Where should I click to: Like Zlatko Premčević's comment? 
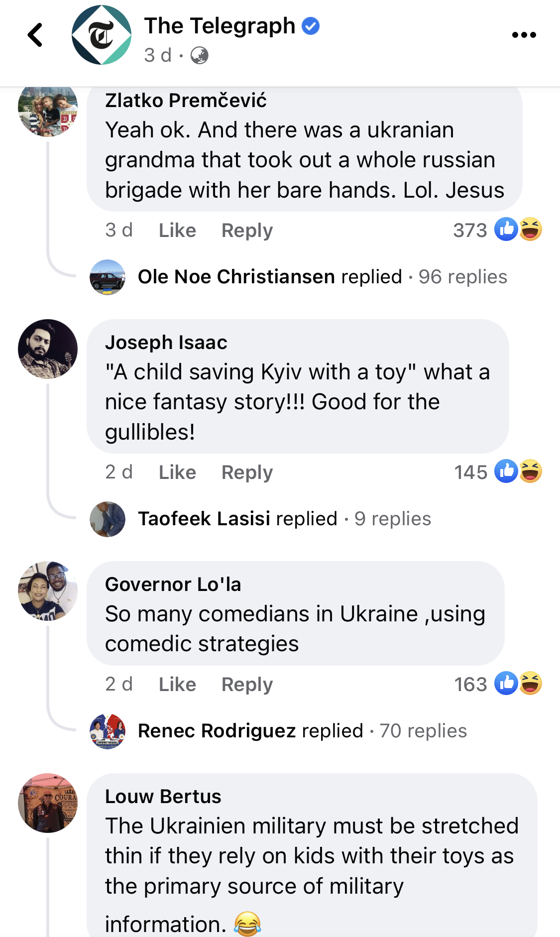(x=177, y=231)
